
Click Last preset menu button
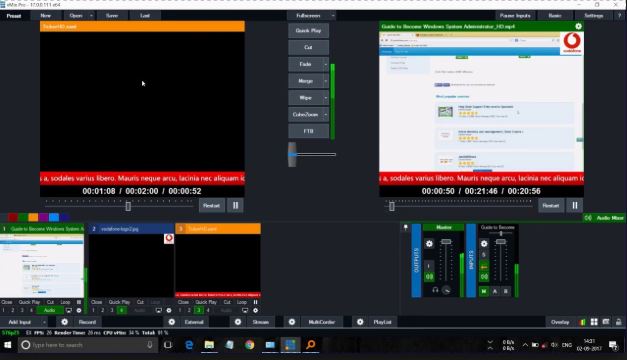tap(145, 16)
